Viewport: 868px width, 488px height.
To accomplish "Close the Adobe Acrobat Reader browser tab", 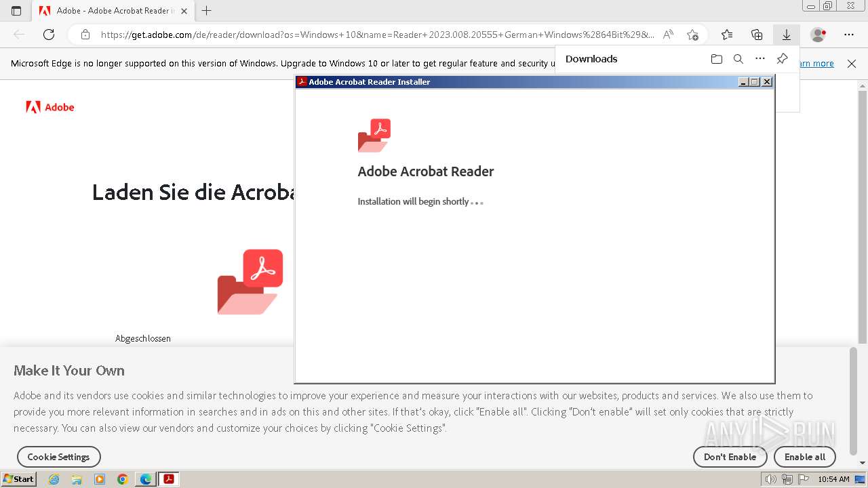I will click(x=184, y=11).
